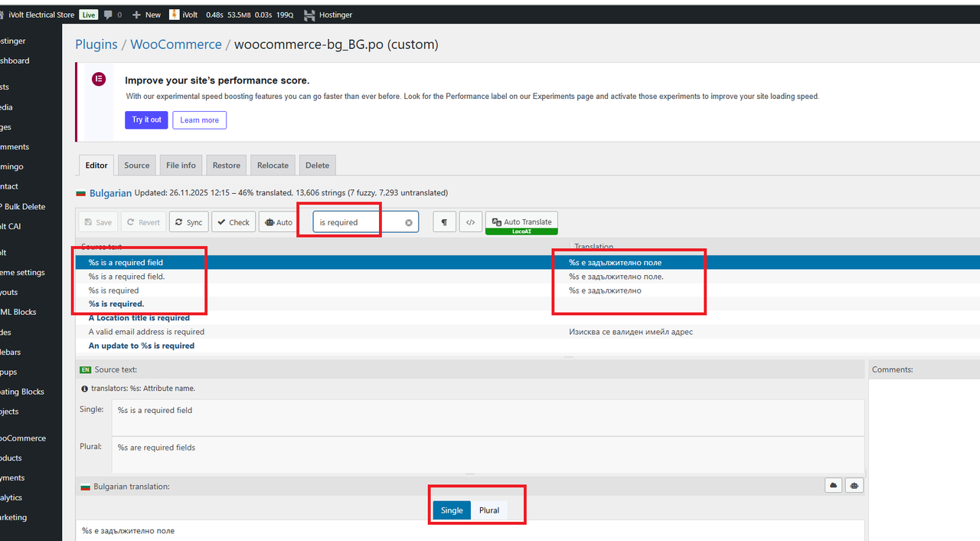Click the Save toolbar button

98,222
